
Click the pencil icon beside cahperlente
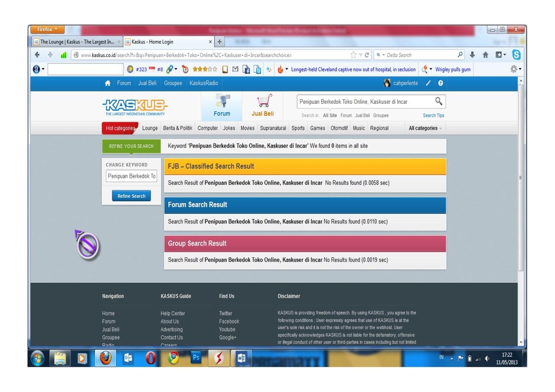[x=428, y=83]
